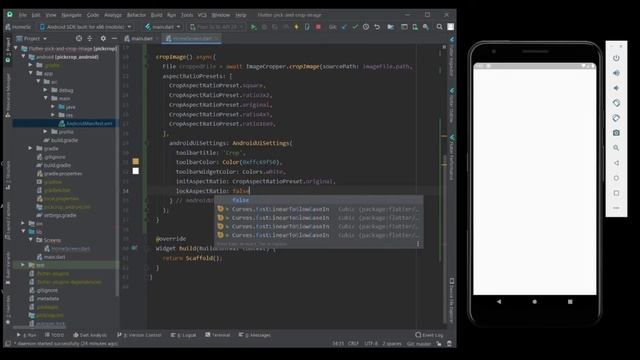Take emulator screenshot with camera icon
This screenshot has width=640, height=360.
coord(616,133)
